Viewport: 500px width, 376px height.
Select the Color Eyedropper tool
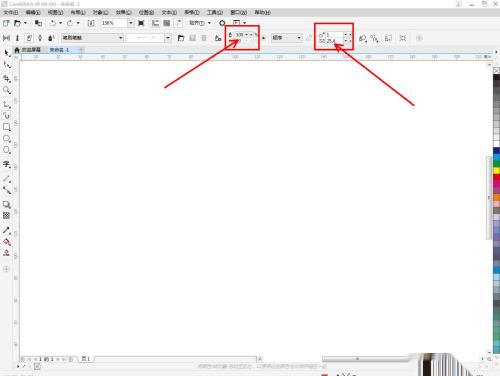tap(6, 230)
